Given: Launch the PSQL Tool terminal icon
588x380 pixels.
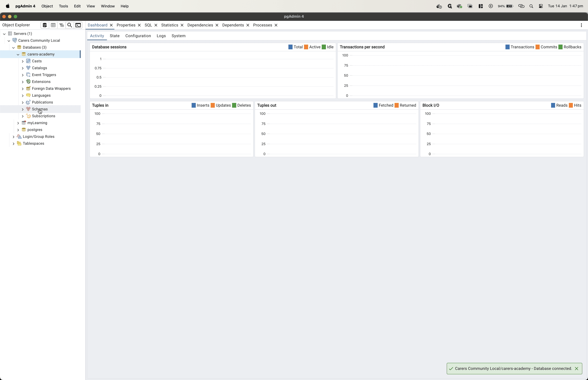Looking at the screenshot, I should tap(78, 25).
